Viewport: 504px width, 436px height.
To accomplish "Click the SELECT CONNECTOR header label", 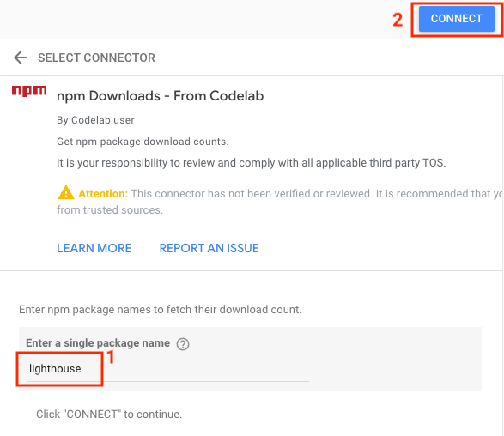I will 96,58.
